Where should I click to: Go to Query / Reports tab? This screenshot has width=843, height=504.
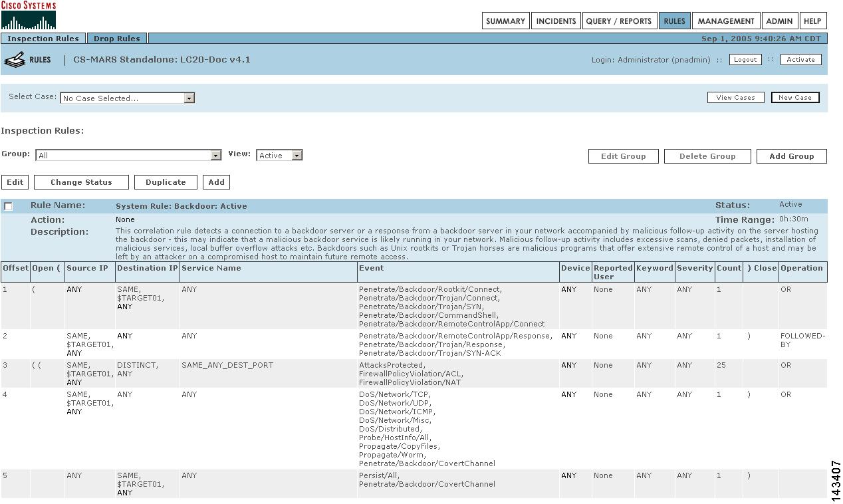[618, 21]
